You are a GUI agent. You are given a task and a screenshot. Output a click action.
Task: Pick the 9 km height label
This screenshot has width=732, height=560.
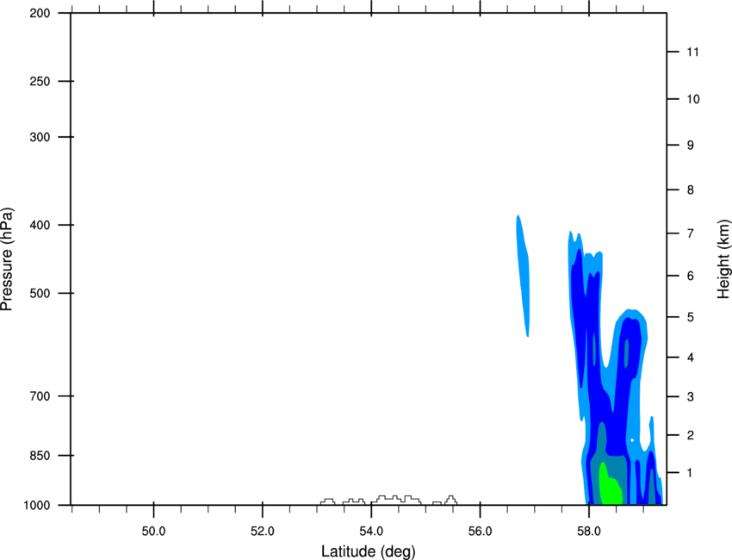691,146
